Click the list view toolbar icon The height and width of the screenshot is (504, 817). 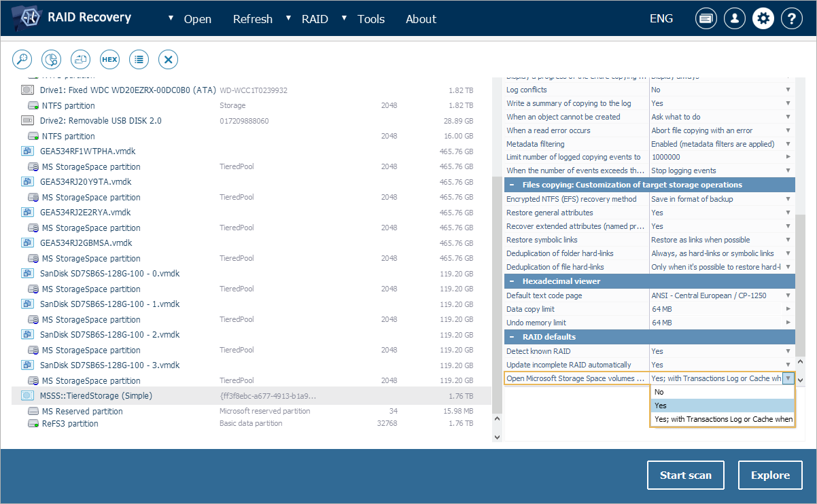pyautogui.click(x=139, y=59)
